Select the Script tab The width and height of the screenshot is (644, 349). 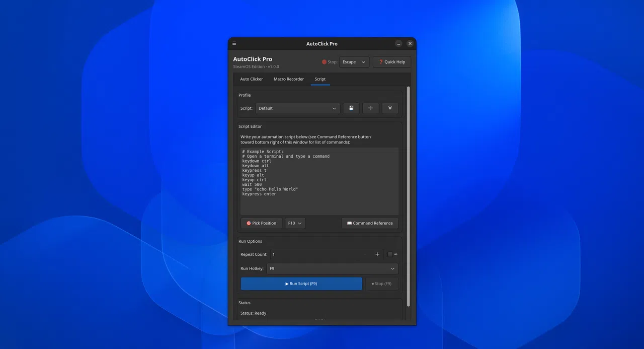pyautogui.click(x=320, y=79)
